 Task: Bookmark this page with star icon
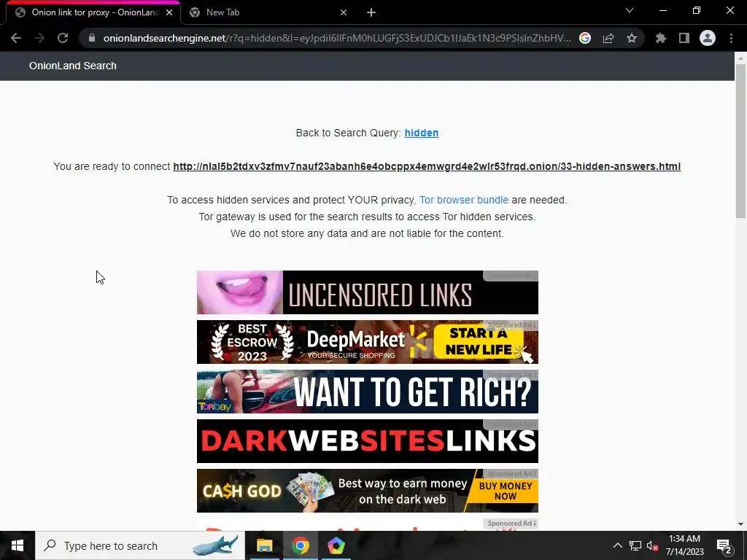tap(632, 38)
